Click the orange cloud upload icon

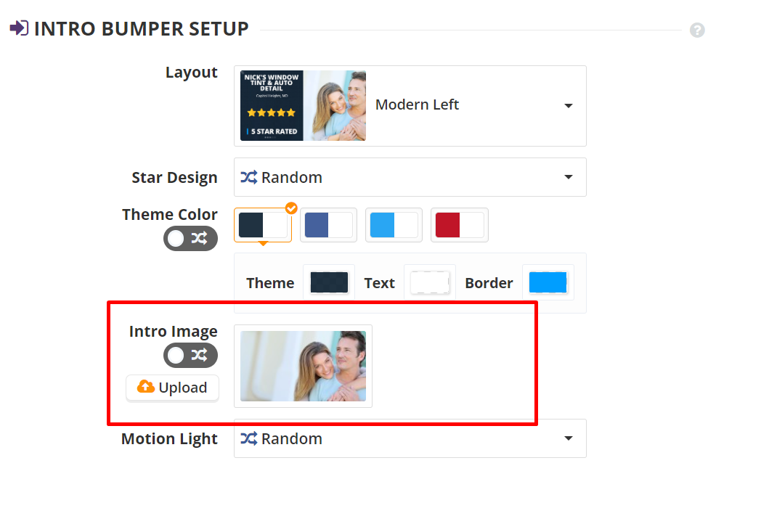click(146, 387)
